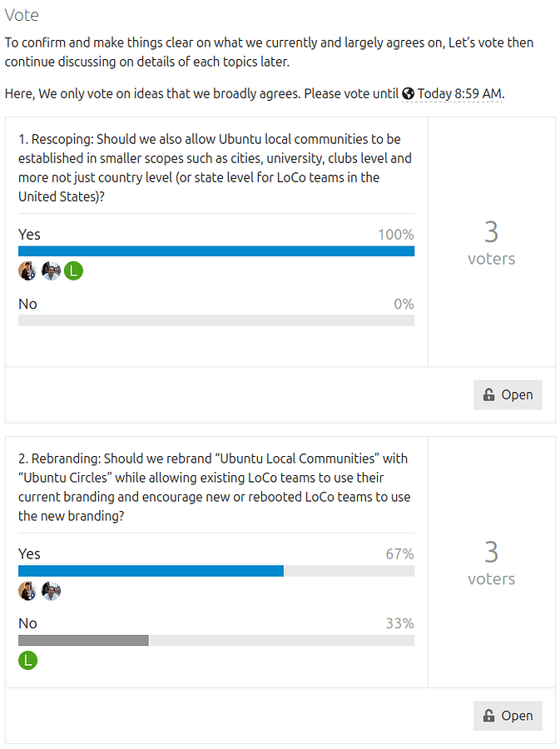Viewport: 560px width, 749px height.
Task: Click the globe icon beside the deadline
Action: pos(408,94)
